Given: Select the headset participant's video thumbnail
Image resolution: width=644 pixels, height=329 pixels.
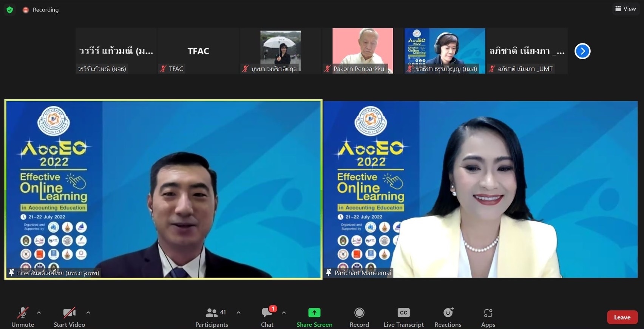Looking at the screenshot, I should (445, 51).
